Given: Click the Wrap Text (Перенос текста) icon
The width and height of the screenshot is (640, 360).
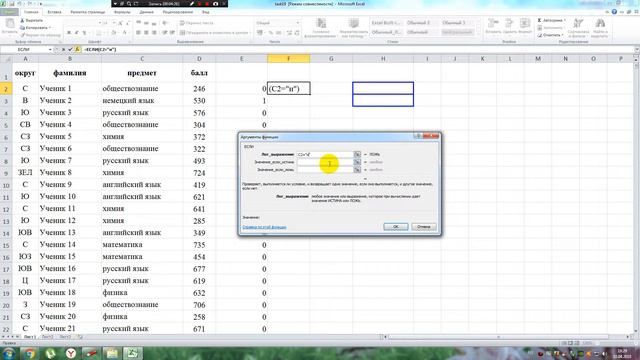Looking at the screenshot, I should click(182, 23).
